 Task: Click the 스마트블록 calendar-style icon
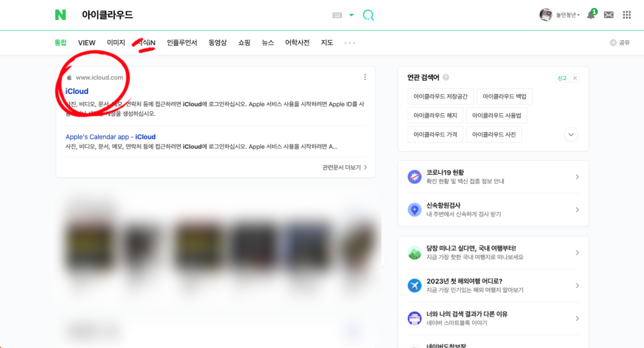[415, 318]
